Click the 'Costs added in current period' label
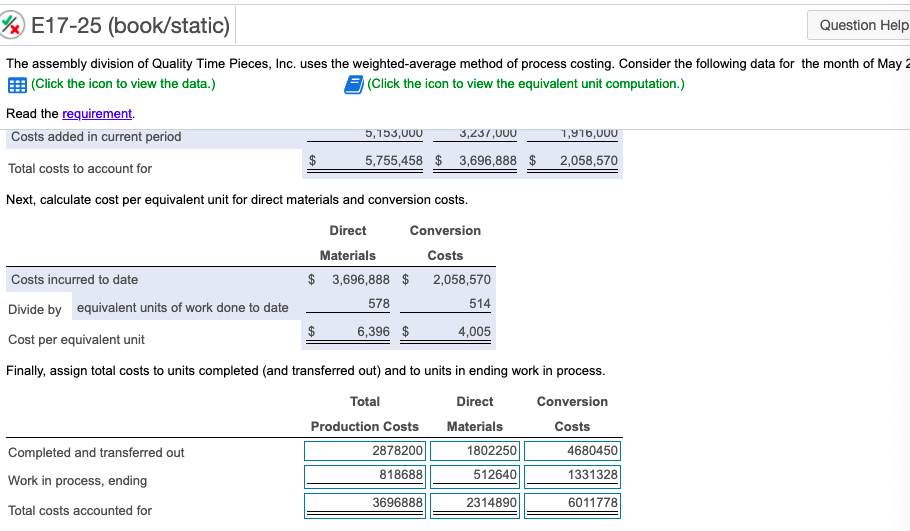This screenshot has width=910, height=531. 96,136
